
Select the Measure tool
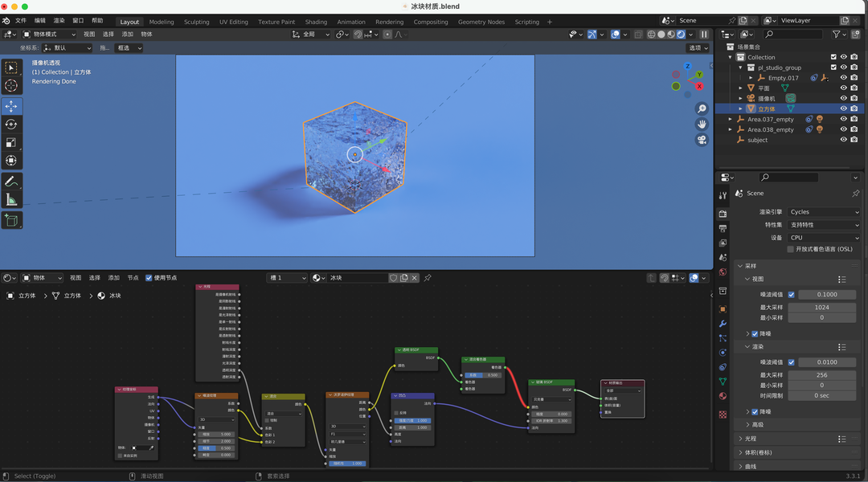pyautogui.click(x=11, y=200)
